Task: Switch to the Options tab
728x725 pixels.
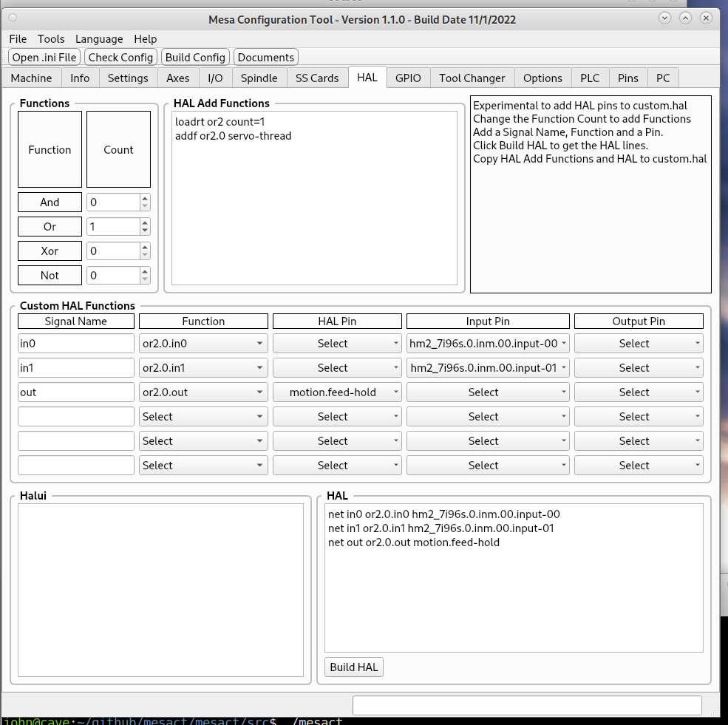Action: pyautogui.click(x=542, y=78)
